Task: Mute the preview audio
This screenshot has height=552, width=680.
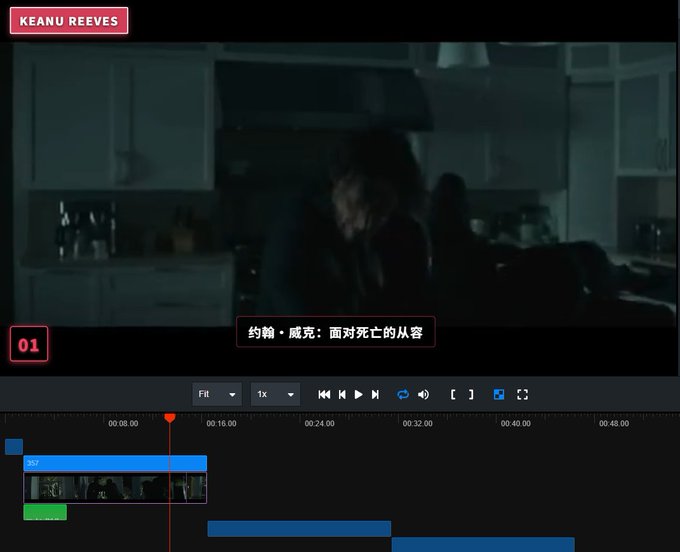Action: coord(423,394)
